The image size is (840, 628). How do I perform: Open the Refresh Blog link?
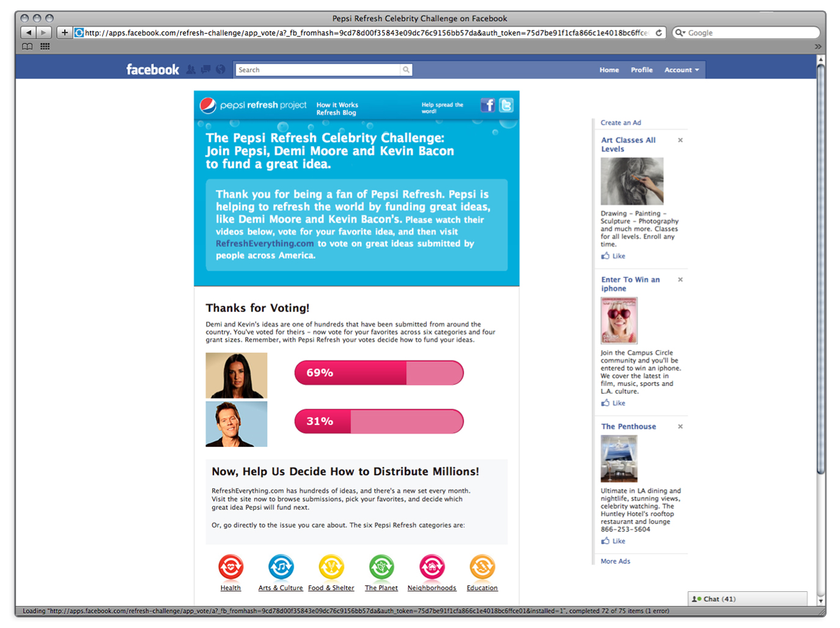[x=336, y=113]
